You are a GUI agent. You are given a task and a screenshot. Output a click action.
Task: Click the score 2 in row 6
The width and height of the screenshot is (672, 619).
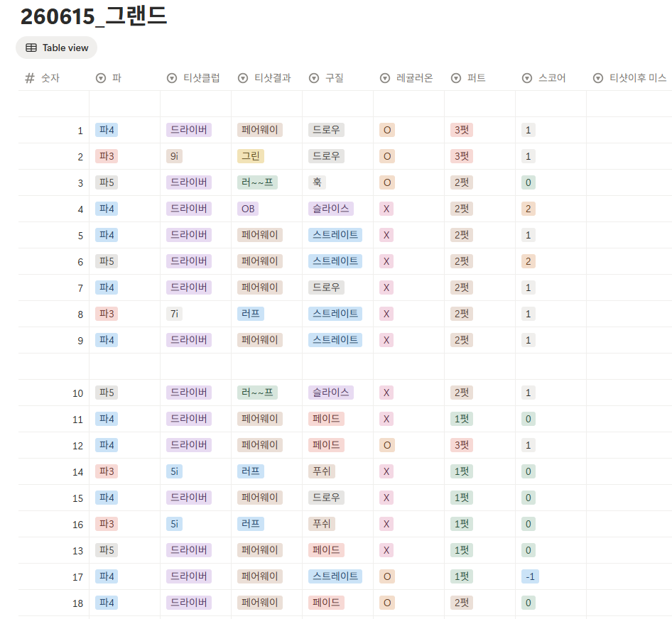click(529, 261)
